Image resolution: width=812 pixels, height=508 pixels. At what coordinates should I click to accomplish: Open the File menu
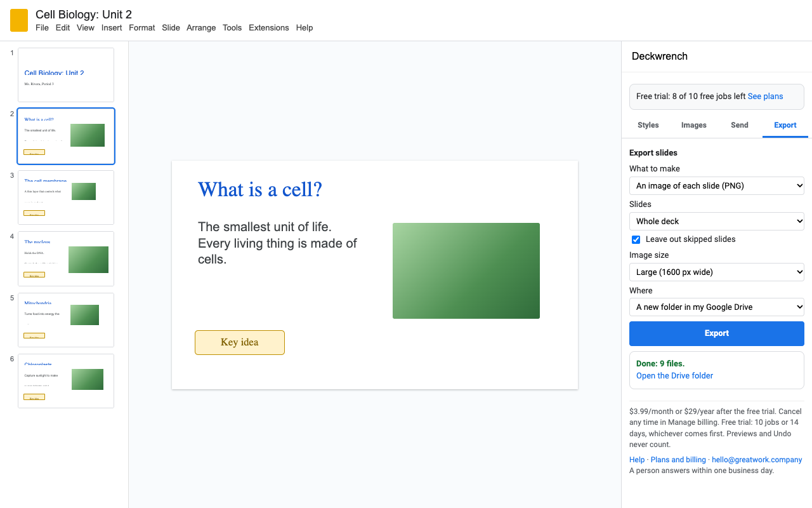42,27
